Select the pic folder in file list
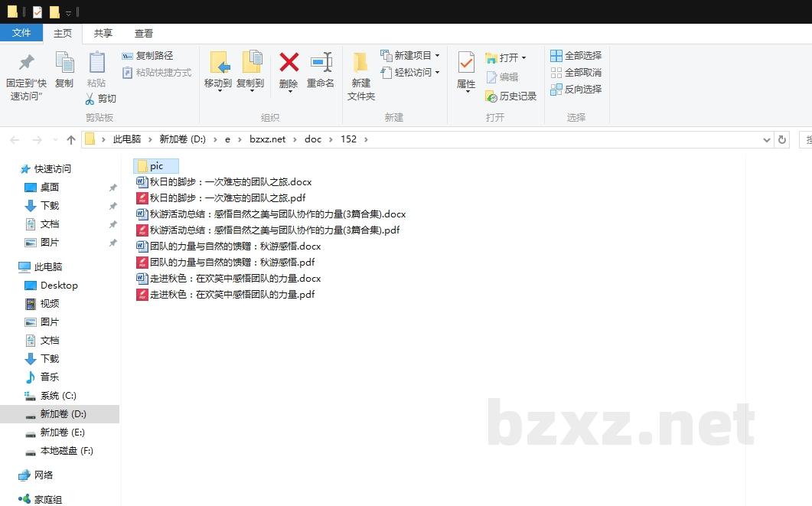Screen dimensions: 812x506 pos(156,166)
